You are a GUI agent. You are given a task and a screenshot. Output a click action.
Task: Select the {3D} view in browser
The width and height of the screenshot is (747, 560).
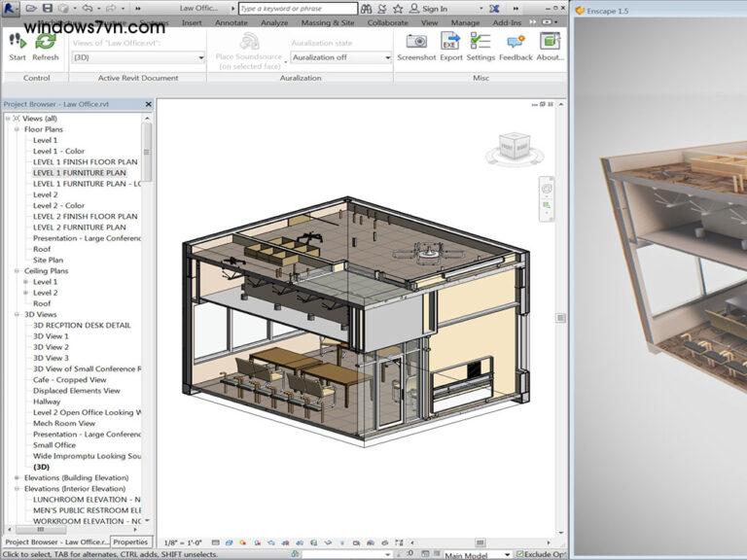coord(42,467)
